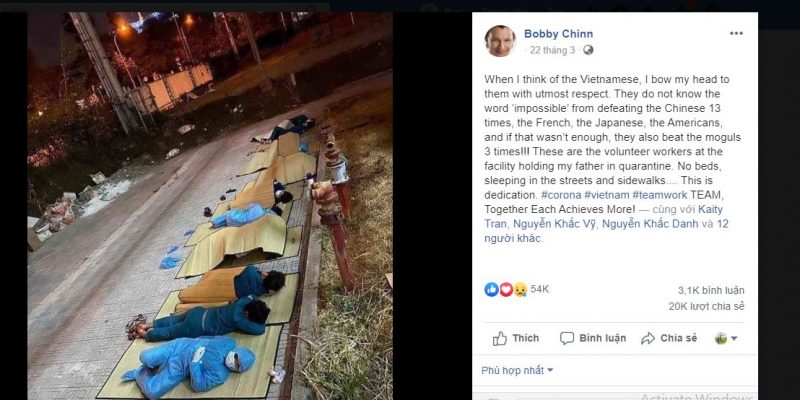Share the post with Chia sẻ

[x=668, y=338]
